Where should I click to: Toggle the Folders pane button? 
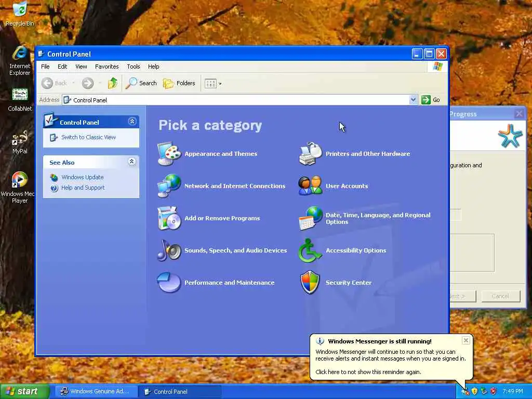click(x=179, y=83)
